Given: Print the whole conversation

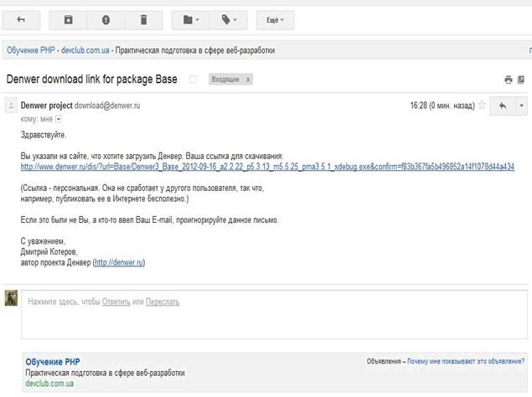Looking at the screenshot, I should pyautogui.click(x=508, y=80).
